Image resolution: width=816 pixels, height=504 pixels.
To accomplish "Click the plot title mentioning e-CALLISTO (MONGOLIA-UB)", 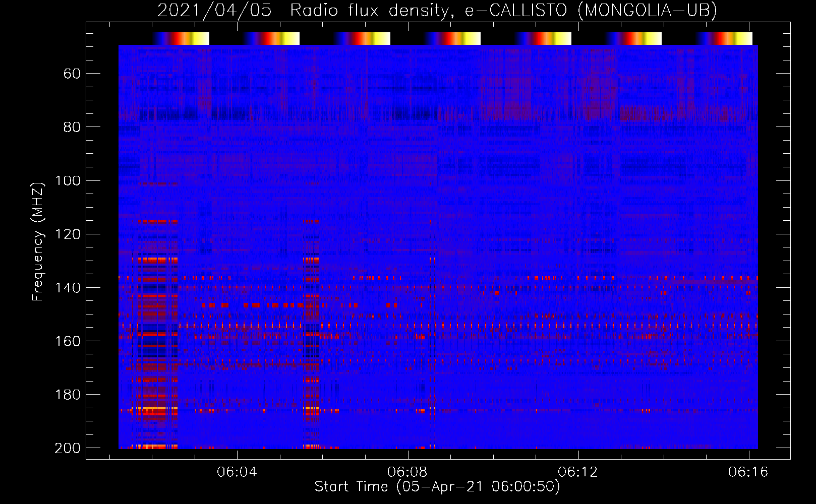I will coord(437,10).
